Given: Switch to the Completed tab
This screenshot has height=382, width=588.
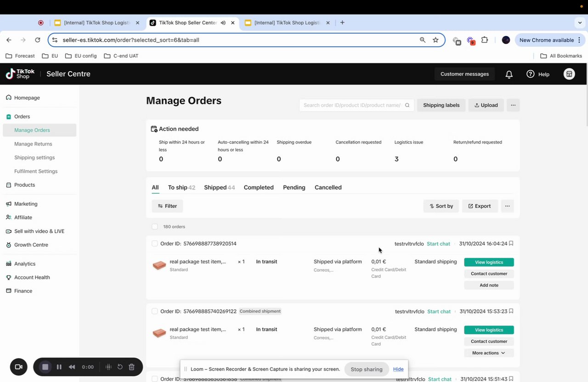Looking at the screenshot, I should pyautogui.click(x=259, y=187).
